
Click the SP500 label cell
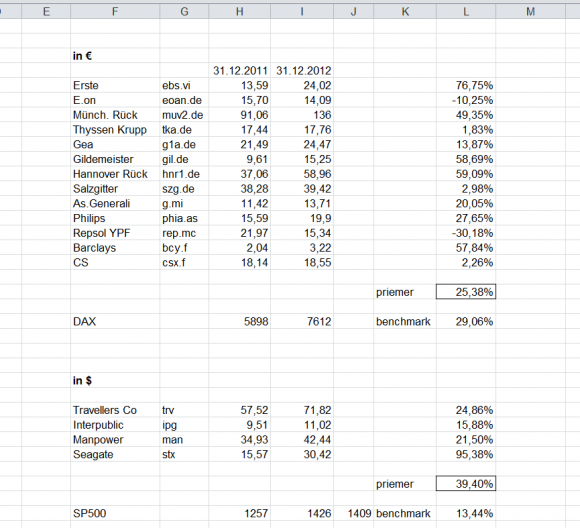(x=115, y=513)
